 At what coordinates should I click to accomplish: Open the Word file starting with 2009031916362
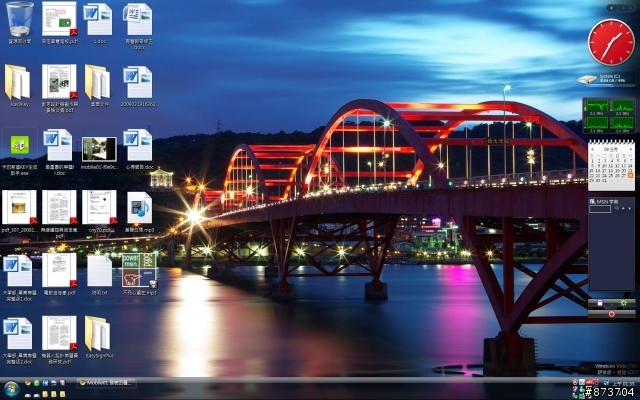coord(139,84)
